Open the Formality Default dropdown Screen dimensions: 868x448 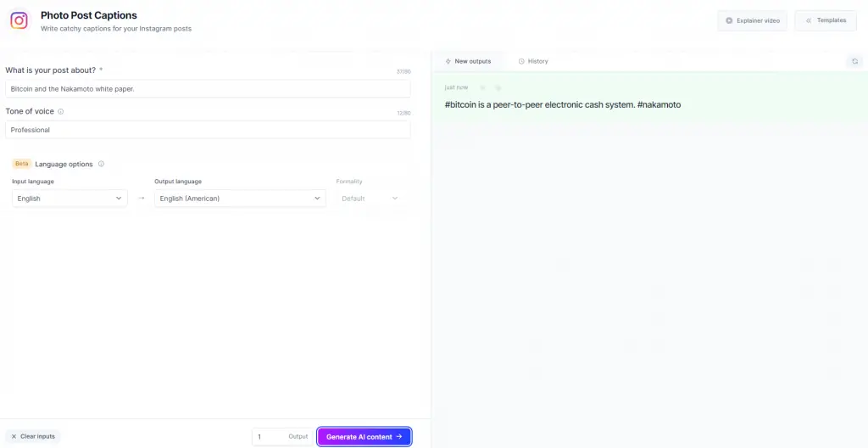(x=370, y=199)
